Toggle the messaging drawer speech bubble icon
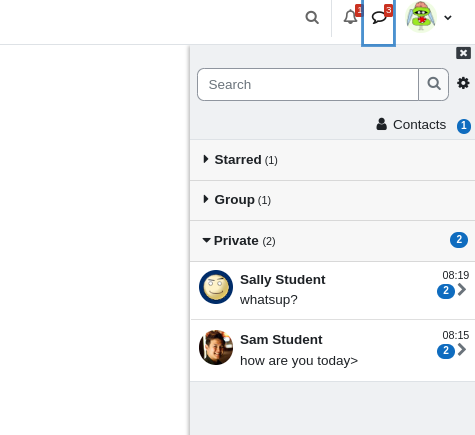 (379, 17)
